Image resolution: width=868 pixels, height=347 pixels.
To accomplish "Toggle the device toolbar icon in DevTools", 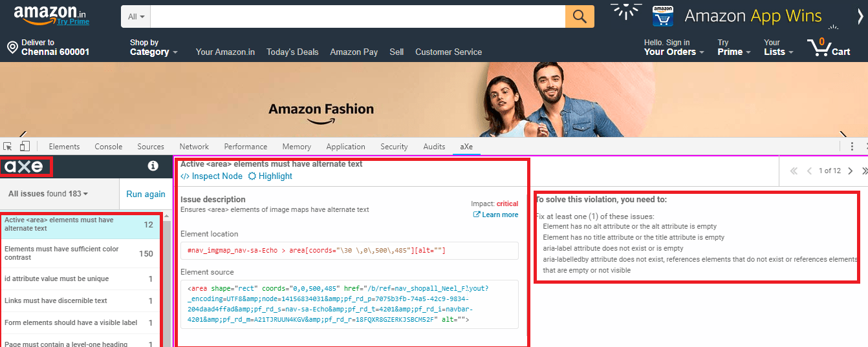I will 25,147.
